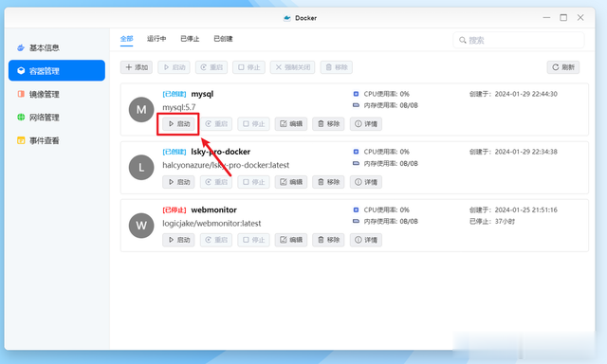Click the search magnifier icon
This screenshot has height=364, width=607.
coord(462,40)
